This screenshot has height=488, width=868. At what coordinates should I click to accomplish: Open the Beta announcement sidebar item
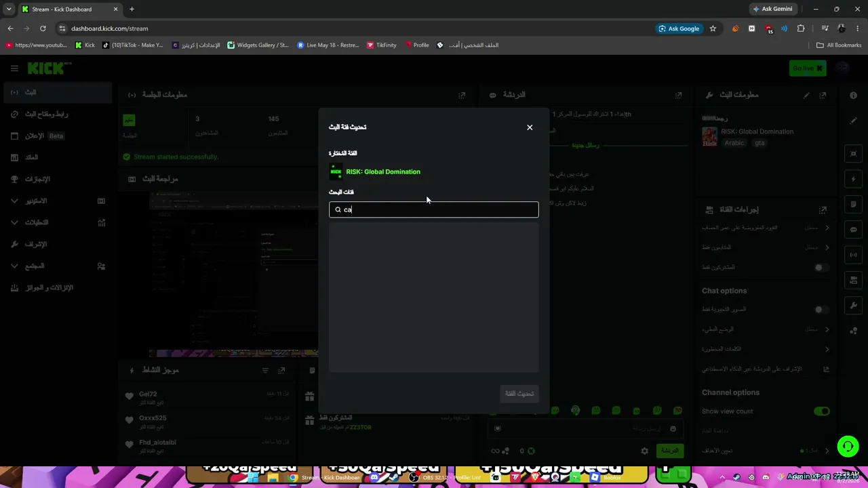tap(57, 136)
